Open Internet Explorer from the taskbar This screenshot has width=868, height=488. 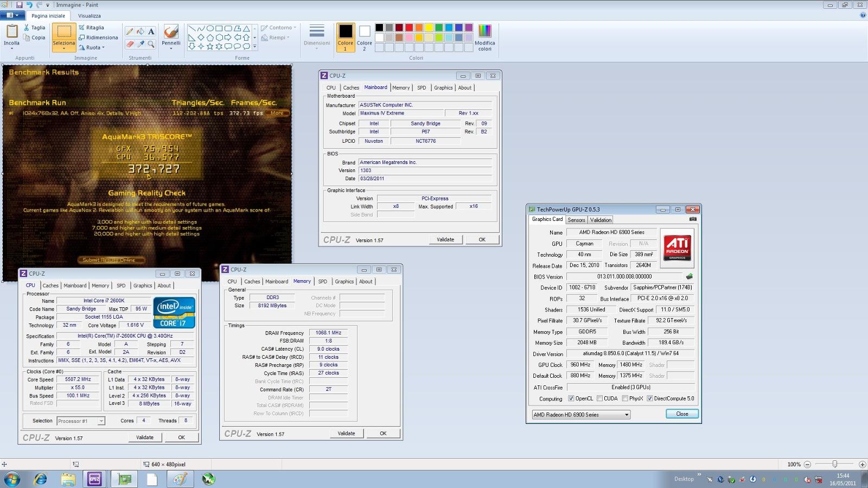tap(41, 479)
